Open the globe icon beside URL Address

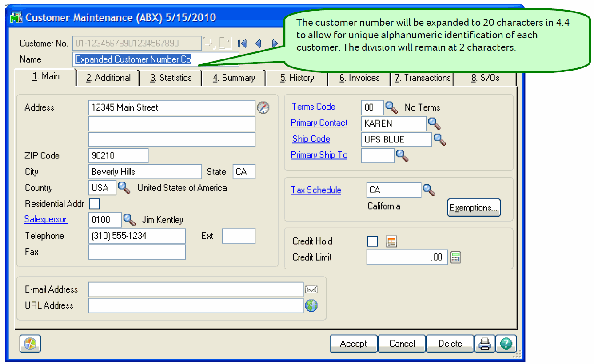tap(311, 305)
